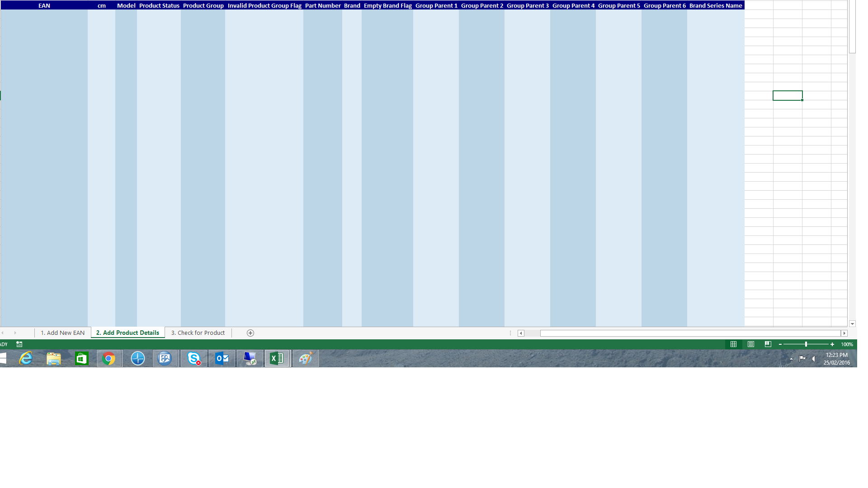Open Excel from the taskbar
Image resolution: width=868 pixels, height=488 pixels.
[x=277, y=358]
